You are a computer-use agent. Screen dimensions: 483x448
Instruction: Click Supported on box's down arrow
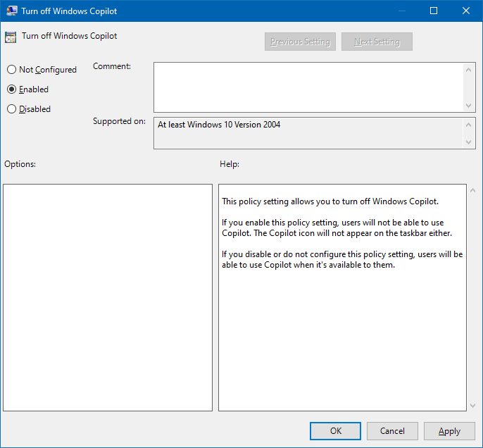(x=470, y=142)
